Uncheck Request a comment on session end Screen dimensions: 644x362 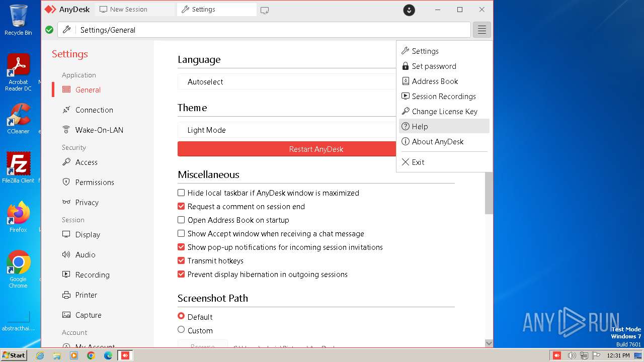click(x=181, y=206)
